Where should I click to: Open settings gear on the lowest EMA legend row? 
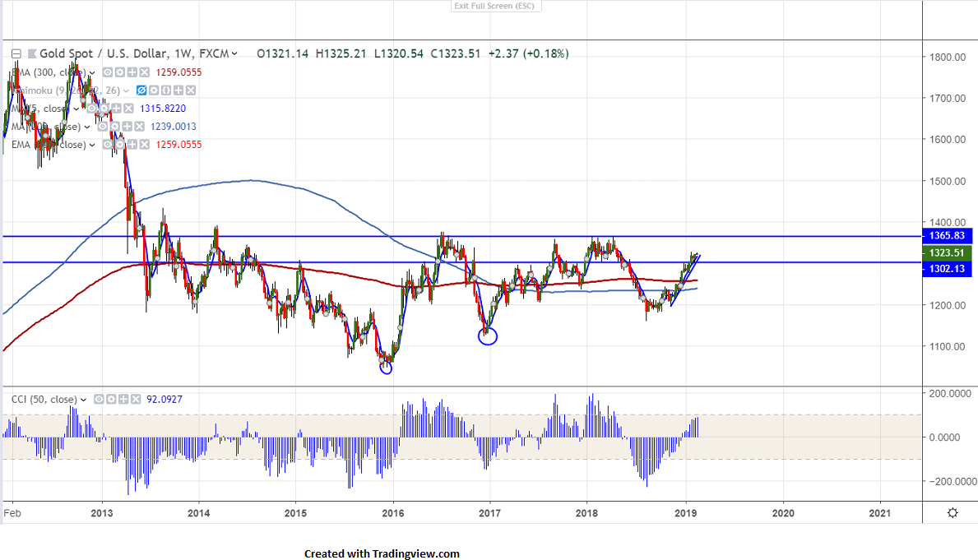[120, 145]
